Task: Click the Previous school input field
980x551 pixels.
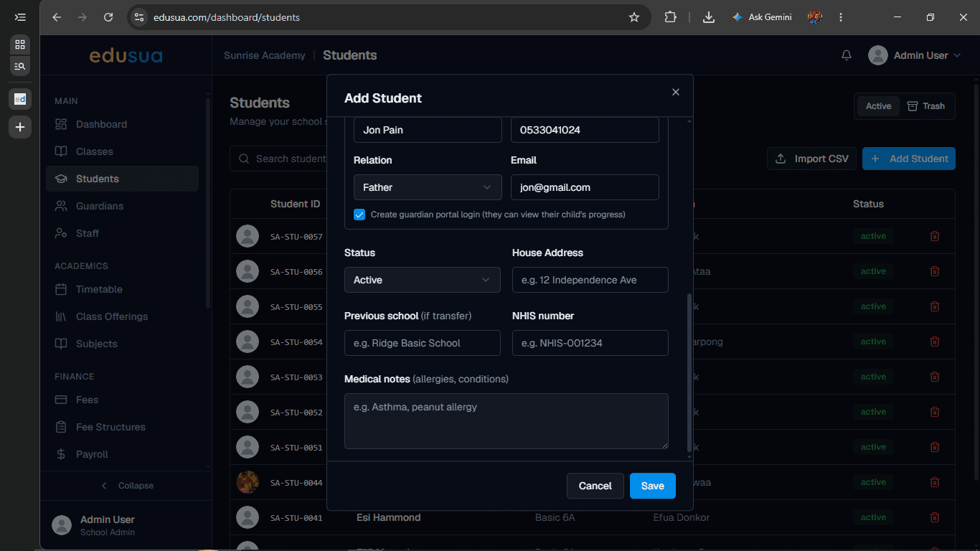Action: (x=423, y=343)
